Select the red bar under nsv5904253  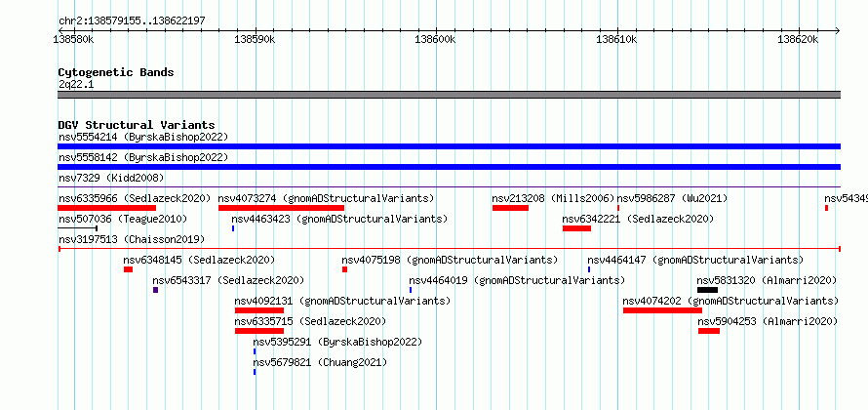709,331
